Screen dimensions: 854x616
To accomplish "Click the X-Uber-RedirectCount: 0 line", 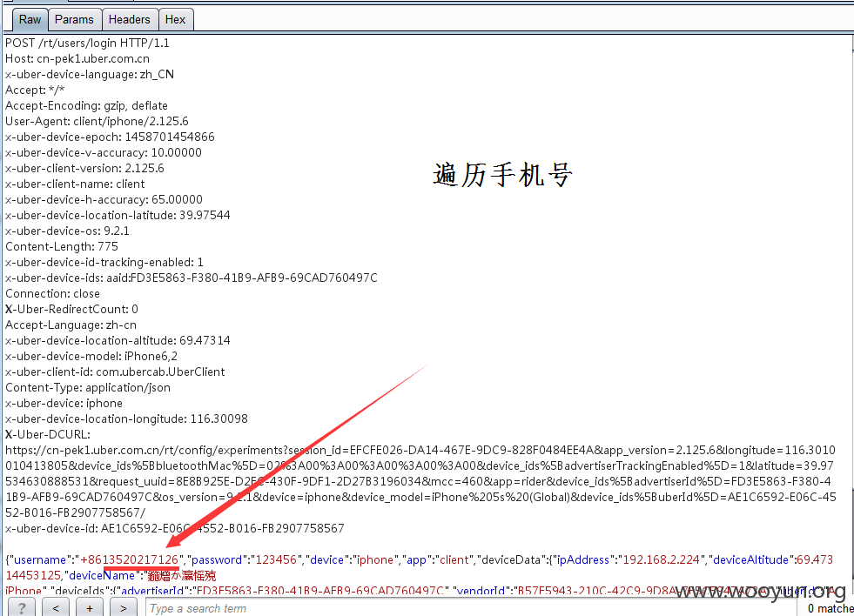I will 71,310.
